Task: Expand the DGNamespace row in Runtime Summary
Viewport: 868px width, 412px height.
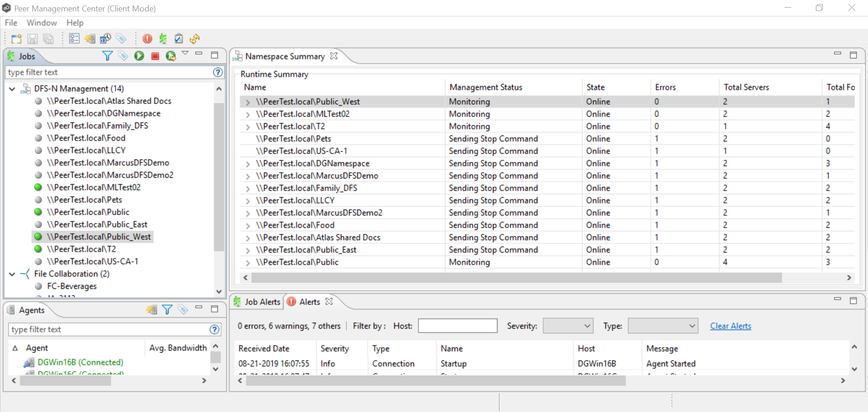Action: (x=248, y=164)
